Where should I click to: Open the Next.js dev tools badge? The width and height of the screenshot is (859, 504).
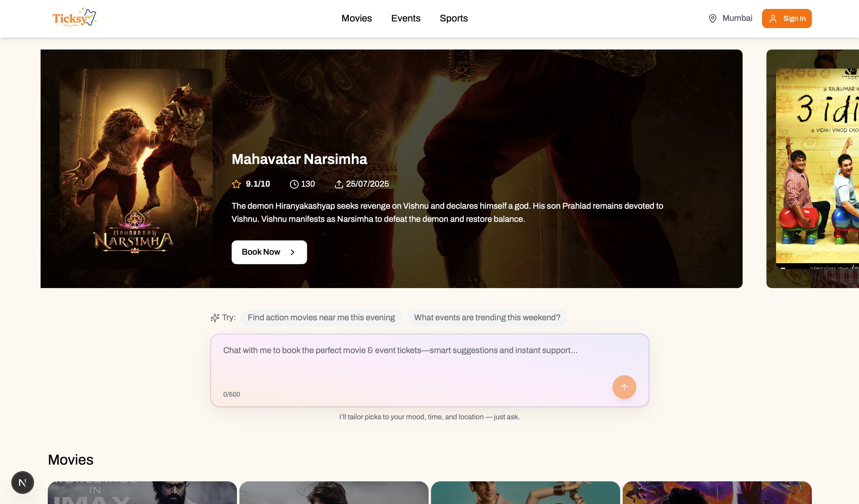pyautogui.click(x=22, y=483)
